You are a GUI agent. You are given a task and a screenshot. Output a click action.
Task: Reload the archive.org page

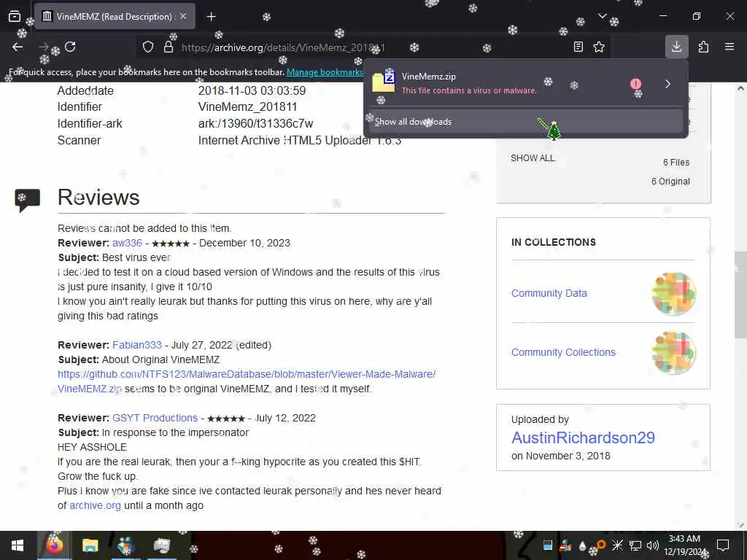click(x=70, y=47)
